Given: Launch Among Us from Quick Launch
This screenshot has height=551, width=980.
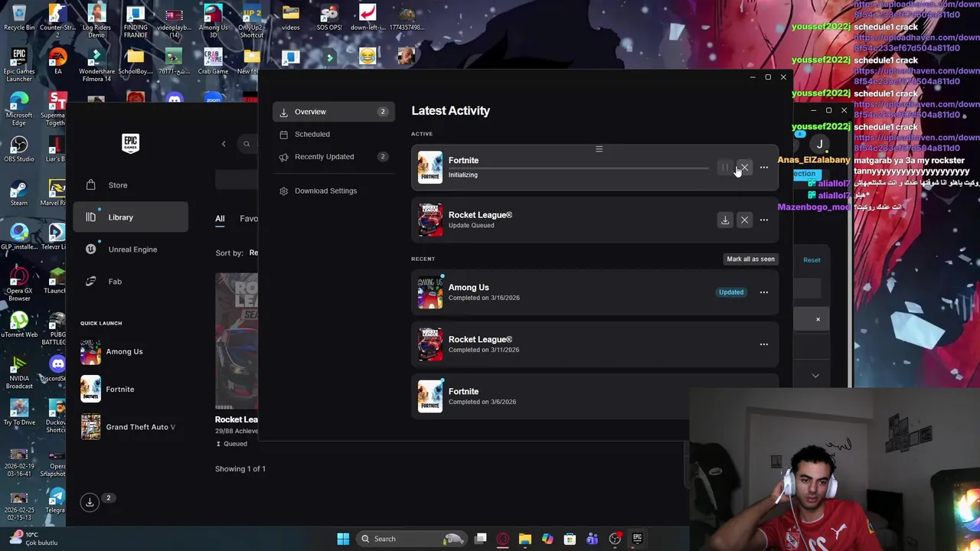Looking at the screenshot, I should pos(113,352).
